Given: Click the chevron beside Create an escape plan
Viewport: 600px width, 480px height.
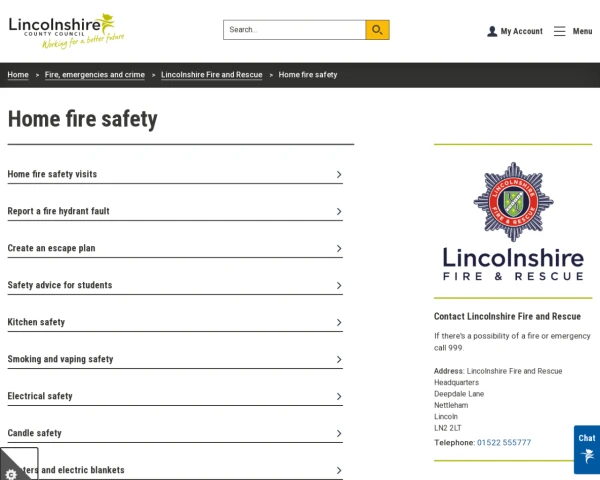Looking at the screenshot, I should click(339, 248).
